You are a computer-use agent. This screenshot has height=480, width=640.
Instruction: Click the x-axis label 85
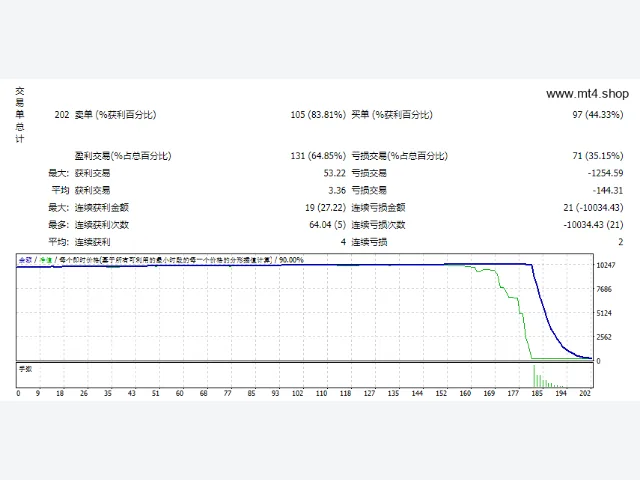pos(251,393)
